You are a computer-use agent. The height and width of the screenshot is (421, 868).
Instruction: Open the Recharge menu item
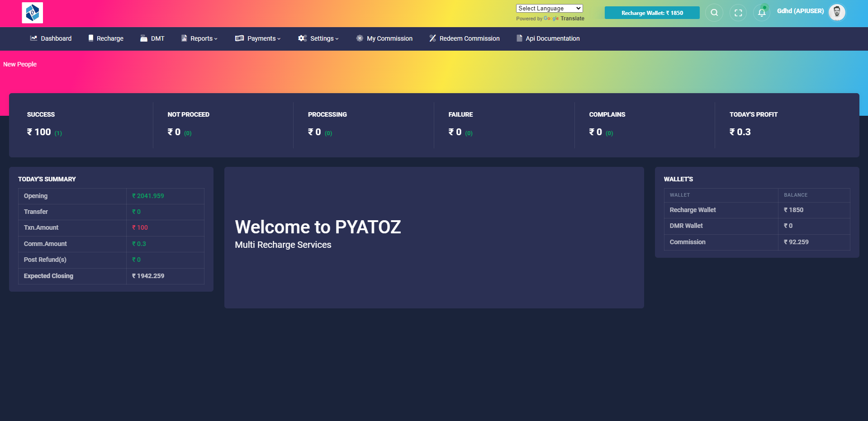tap(106, 38)
